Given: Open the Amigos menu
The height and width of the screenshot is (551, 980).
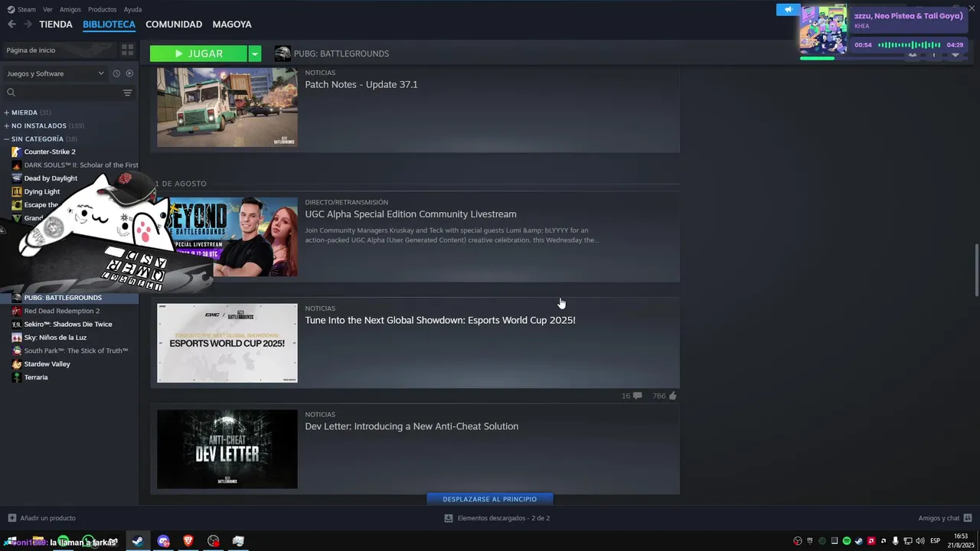Looking at the screenshot, I should pos(70,9).
